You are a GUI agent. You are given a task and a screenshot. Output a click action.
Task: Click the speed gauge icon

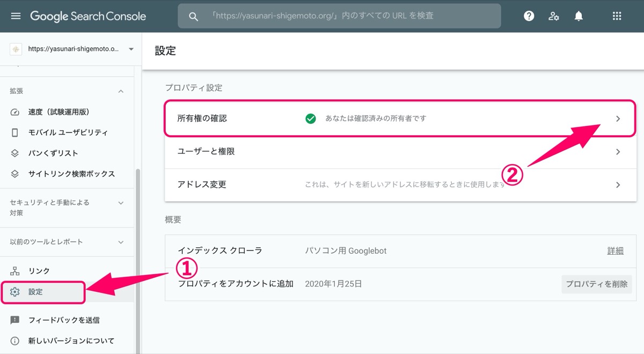pyautogui.click(x=15, y=112)
